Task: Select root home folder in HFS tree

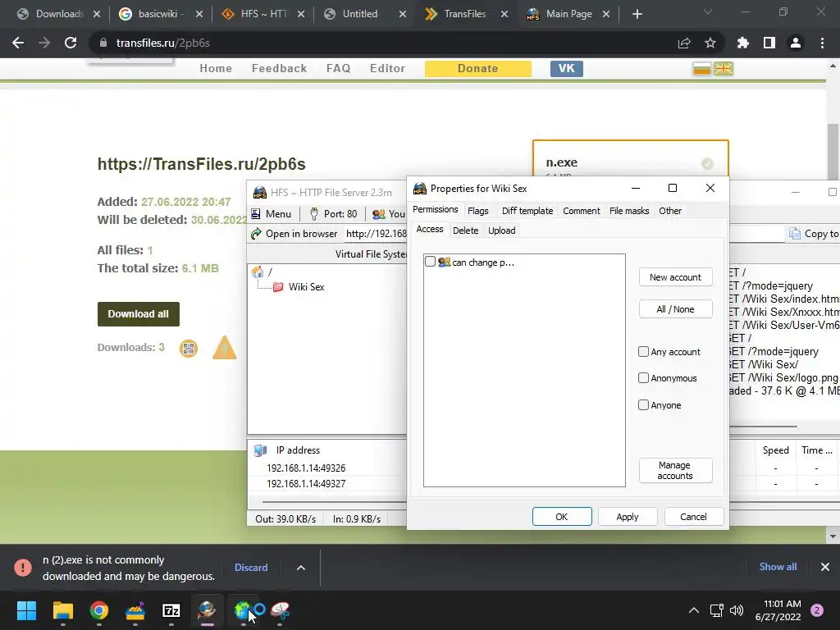Action: [258, 272]
